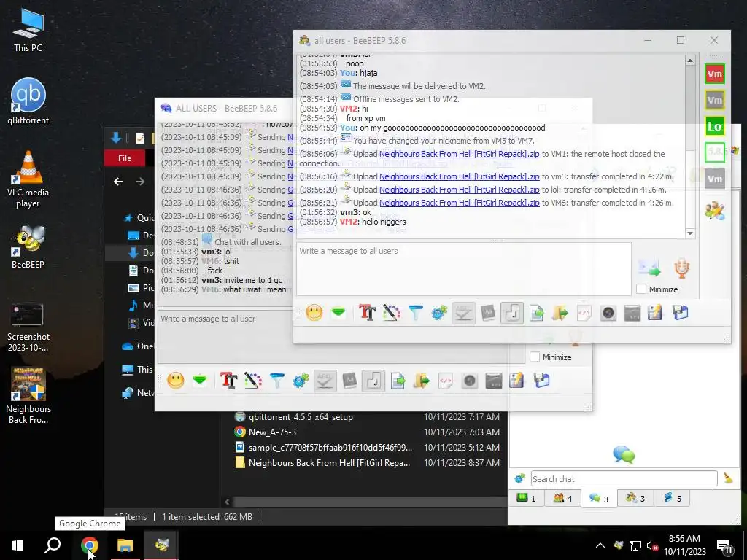Choose text color pencil icon in front chat
Viewport: 747px width, 560px height.
pyautogui.click(x=391, y=313)
